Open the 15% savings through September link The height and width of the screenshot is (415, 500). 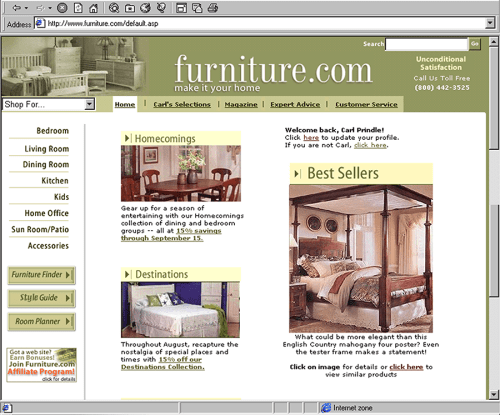171,234
